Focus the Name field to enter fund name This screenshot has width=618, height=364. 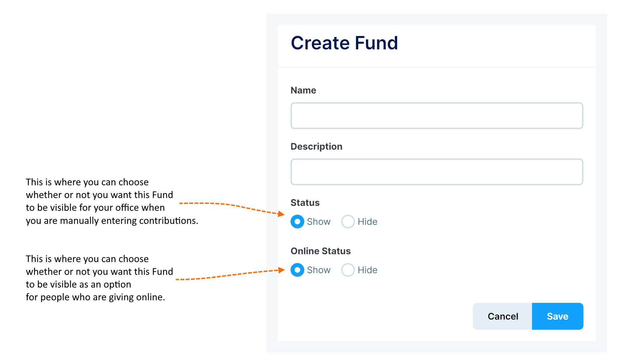point(436,115)
